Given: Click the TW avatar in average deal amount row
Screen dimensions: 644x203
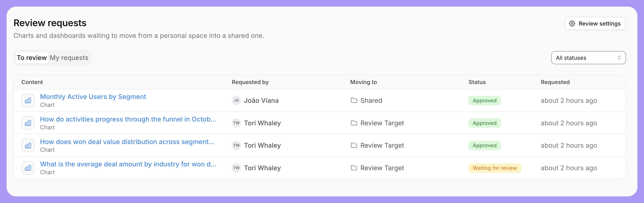Looking at the screenshot, I should [x=236, y=168].
